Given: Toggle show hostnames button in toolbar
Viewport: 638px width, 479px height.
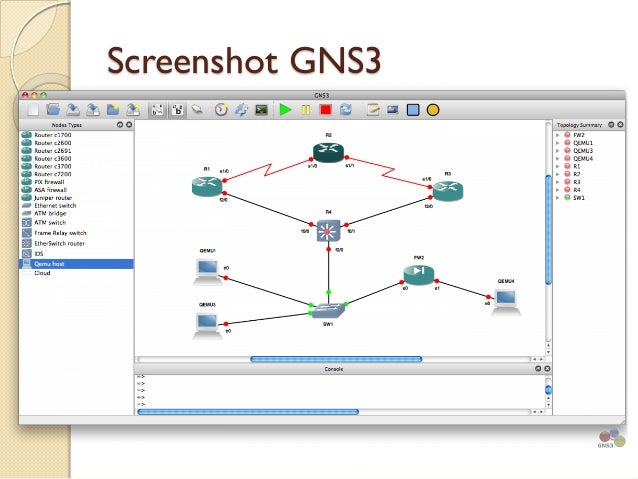Looking at the screenshot, I should (x=177, y=110).
